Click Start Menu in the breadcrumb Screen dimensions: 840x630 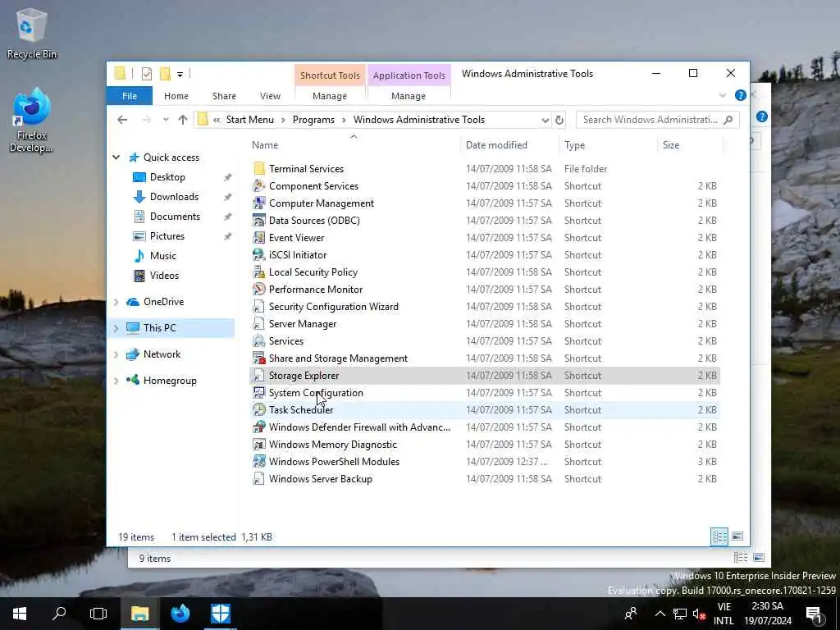point(249,120)
